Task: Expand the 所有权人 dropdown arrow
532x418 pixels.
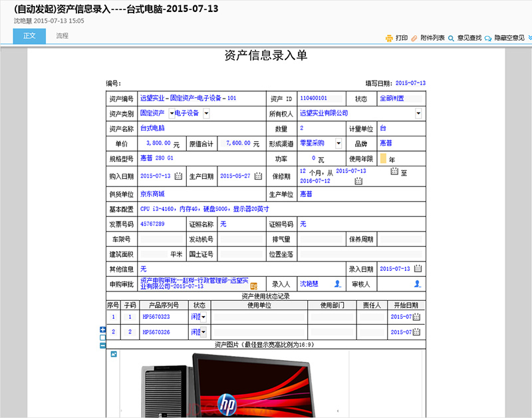Action: coord(418,113)
